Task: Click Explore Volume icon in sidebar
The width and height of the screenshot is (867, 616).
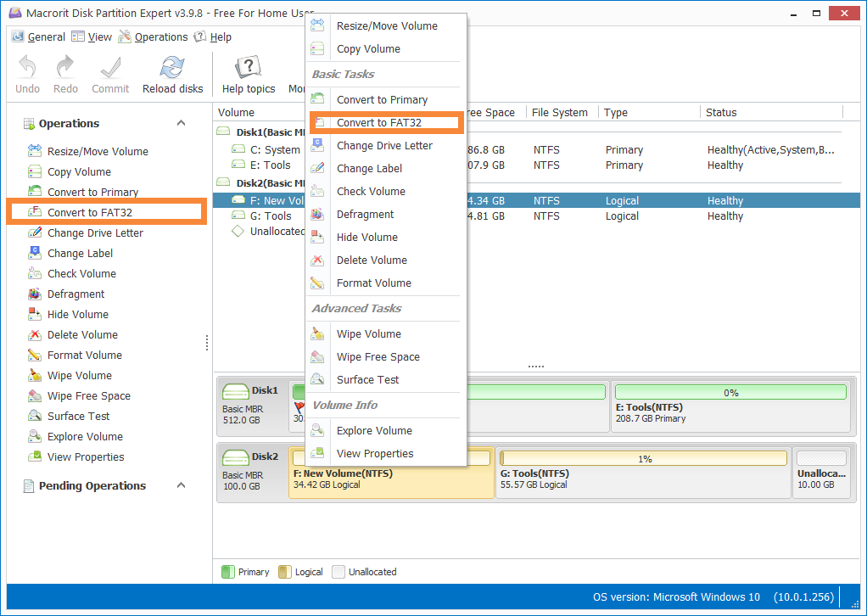Action: tap(34, 436)
